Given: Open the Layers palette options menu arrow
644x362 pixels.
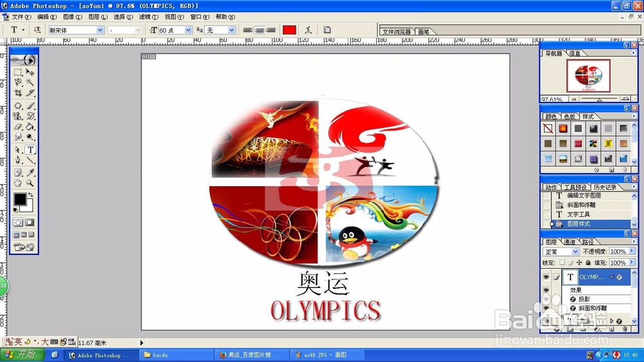Looking at the screenshot, I should (633, 241).
